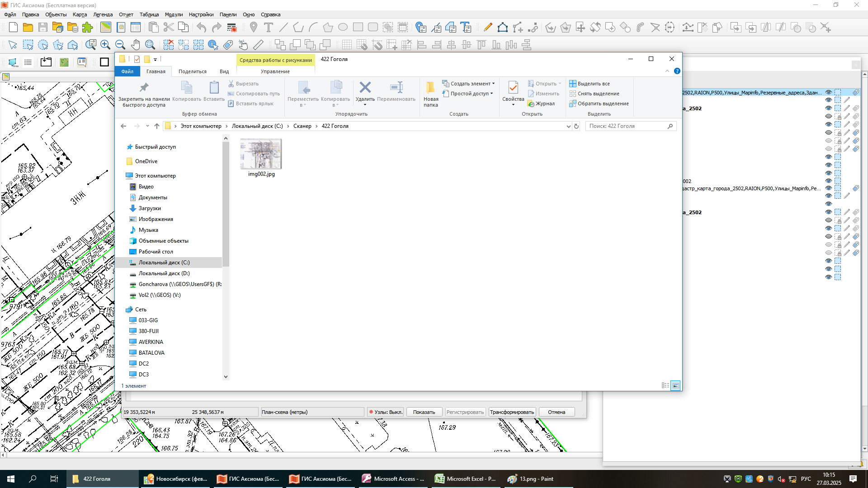868x488 pixels.
Task: Toggle visibility eye of highlighted top layer
Action: [x=828, y=92]
